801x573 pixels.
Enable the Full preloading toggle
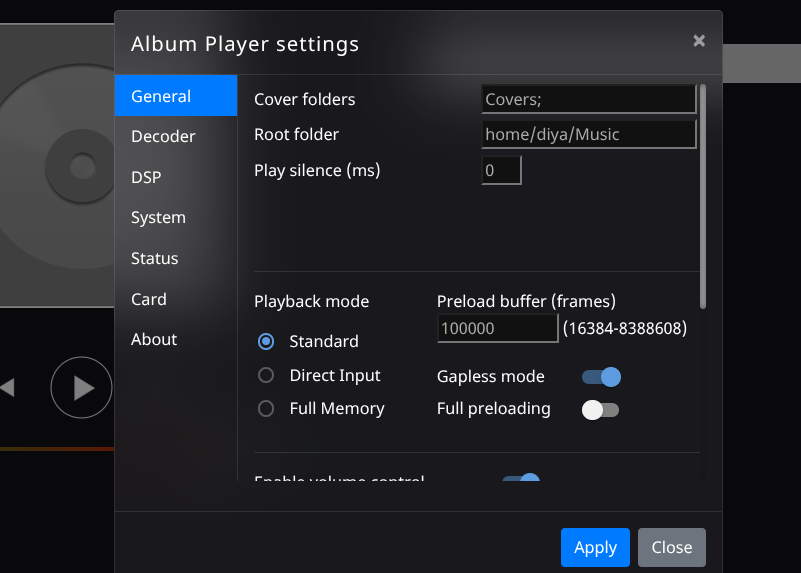tap(601, 410)
